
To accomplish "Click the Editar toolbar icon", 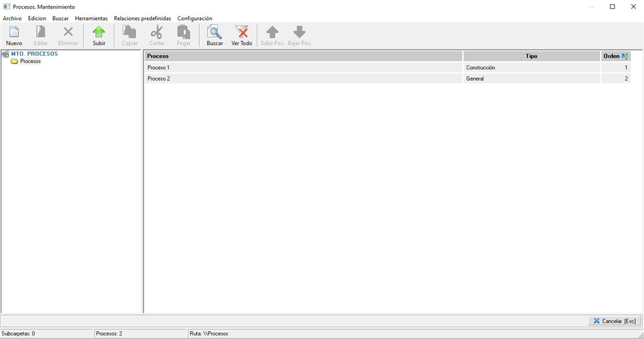I will pos(41,32).
